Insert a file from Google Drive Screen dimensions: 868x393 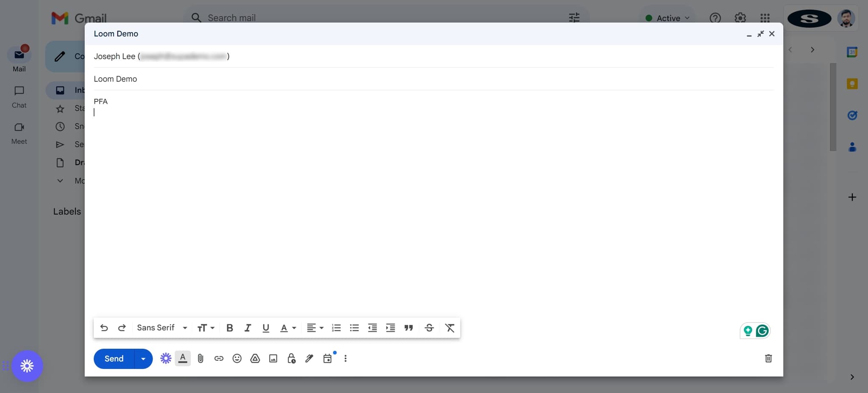point(255,358)
